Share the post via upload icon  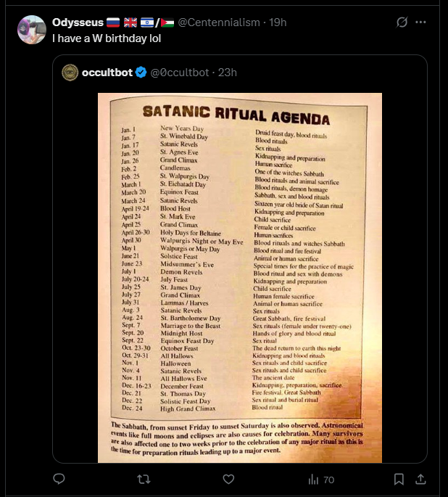click(x=420, y=480)
